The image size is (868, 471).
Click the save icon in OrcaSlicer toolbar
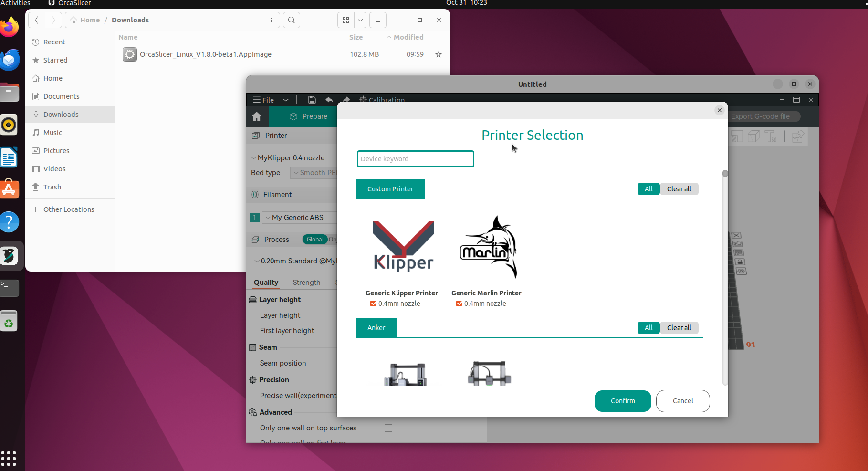point(312,100)
